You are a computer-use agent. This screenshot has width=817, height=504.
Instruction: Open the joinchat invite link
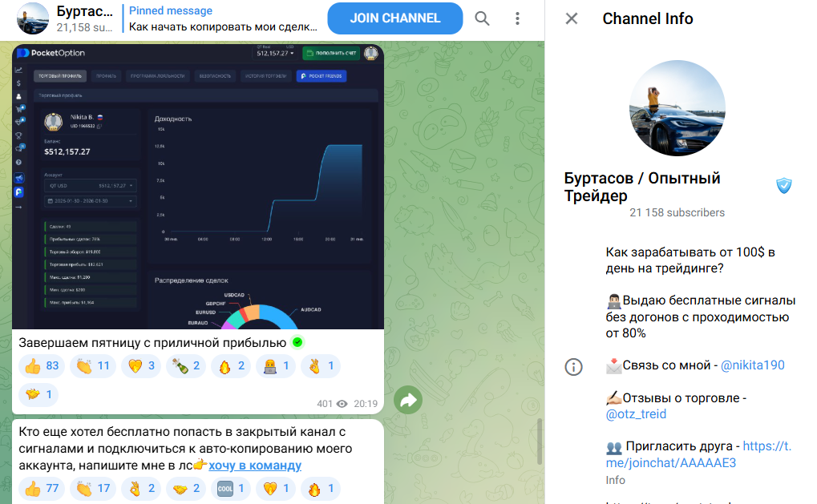[698, 454]
